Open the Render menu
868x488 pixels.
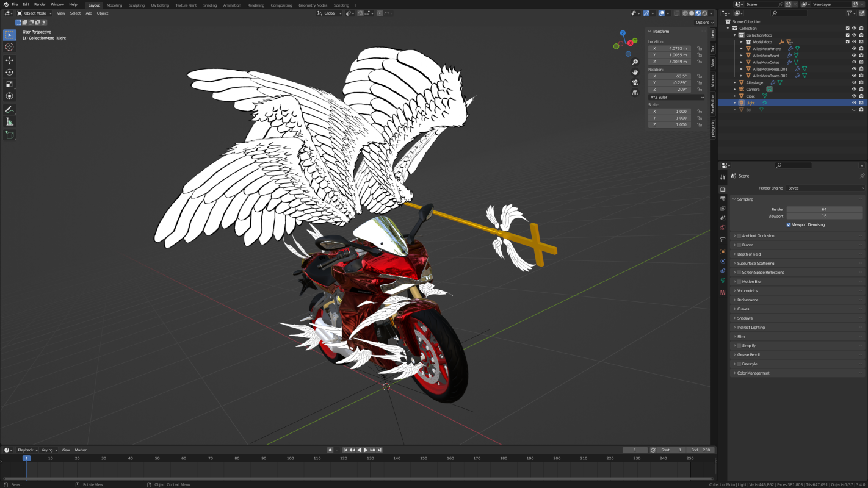[x=40, y=4]
